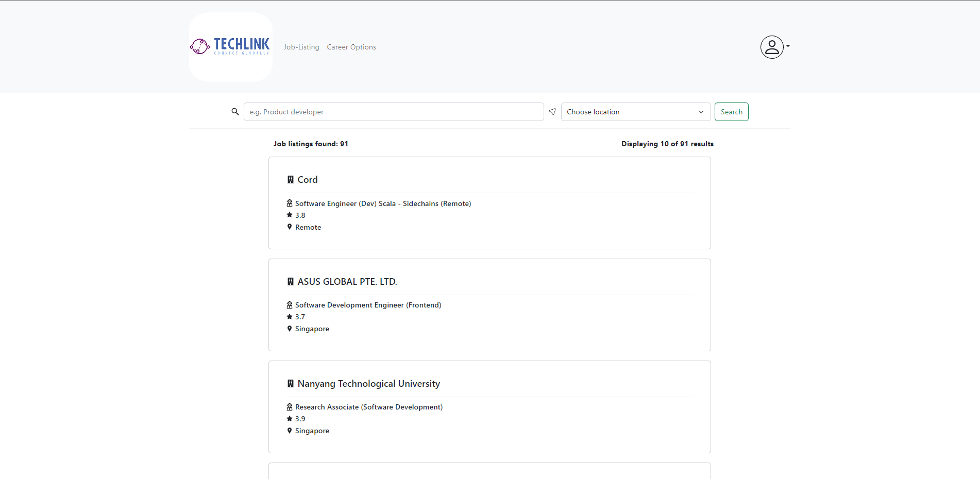Click the Search button
Viewport: 980px width, 479px height.
pyautogui.click(x=732, y=112)
